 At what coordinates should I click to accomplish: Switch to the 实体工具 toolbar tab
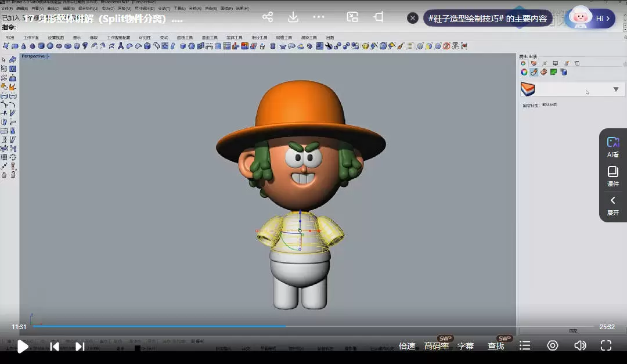[235, 38]
